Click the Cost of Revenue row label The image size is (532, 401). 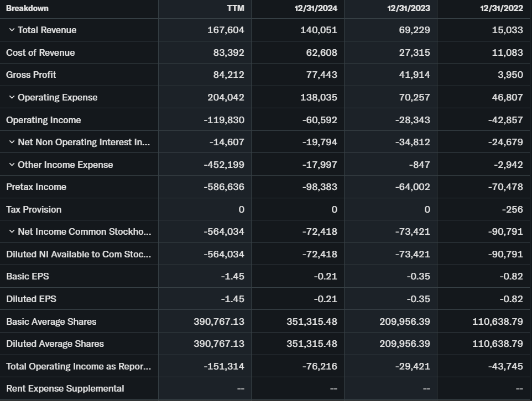tap(40, 52)
